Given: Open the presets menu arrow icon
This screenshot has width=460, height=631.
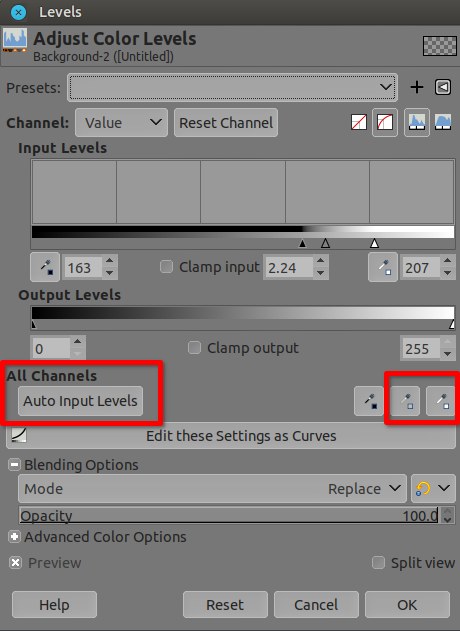Looking at the screenshot, I should pos(443,87).
